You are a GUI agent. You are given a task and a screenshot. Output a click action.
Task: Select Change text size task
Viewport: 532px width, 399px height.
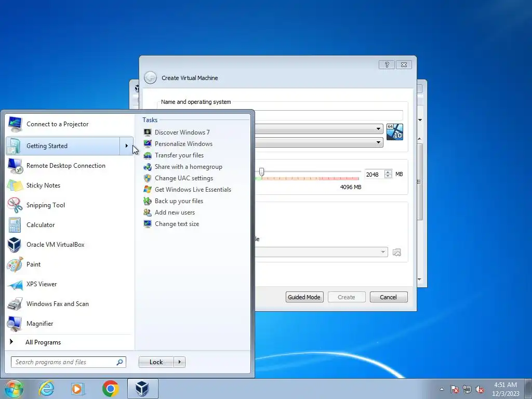coord(177,224)
